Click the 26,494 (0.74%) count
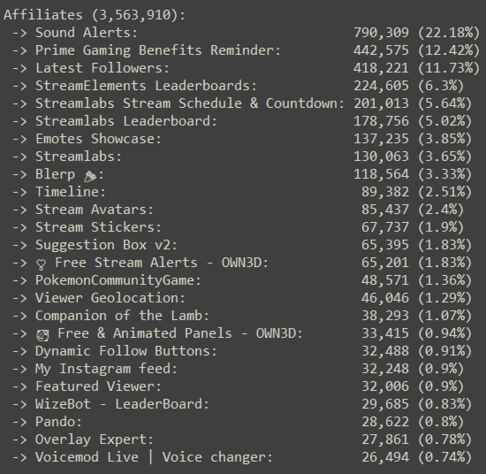Viewport: 486px width, 474px height. (417, 457)
